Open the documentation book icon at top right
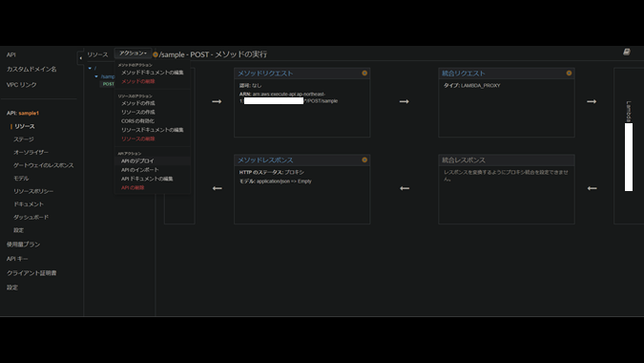This screenshot has width=644, height=363. (626, 52)
